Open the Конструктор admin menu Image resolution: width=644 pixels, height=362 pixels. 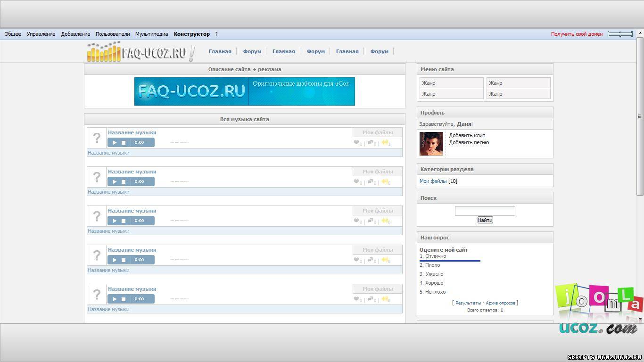click(192, 34)
